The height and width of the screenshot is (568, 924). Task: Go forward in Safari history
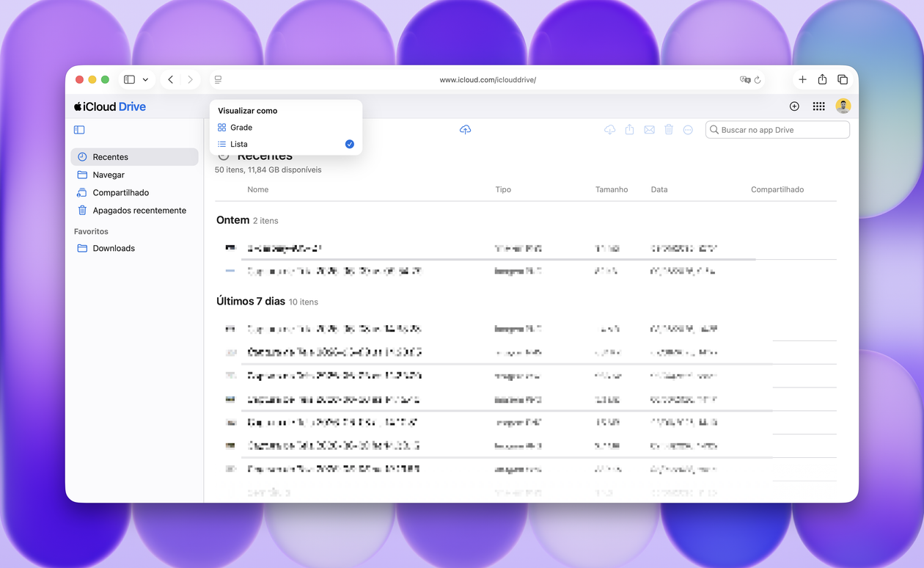click(190, 79)
